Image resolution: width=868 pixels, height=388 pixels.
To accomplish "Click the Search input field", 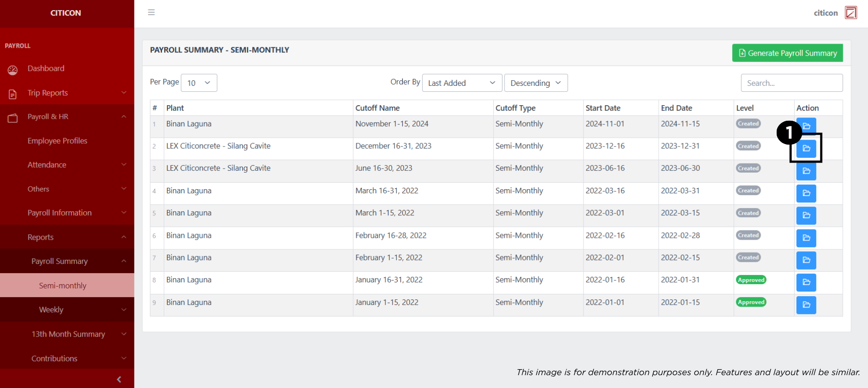I will [791, 83].
